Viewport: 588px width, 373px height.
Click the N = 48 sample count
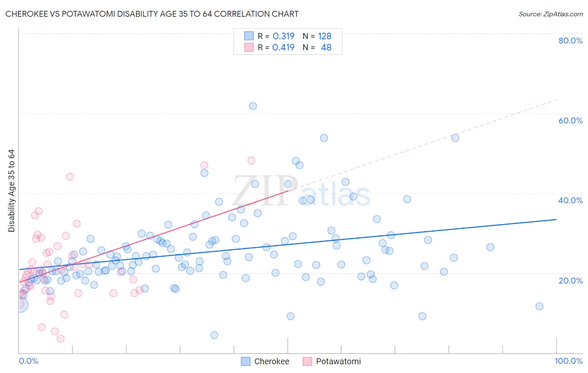click(317, 47)
